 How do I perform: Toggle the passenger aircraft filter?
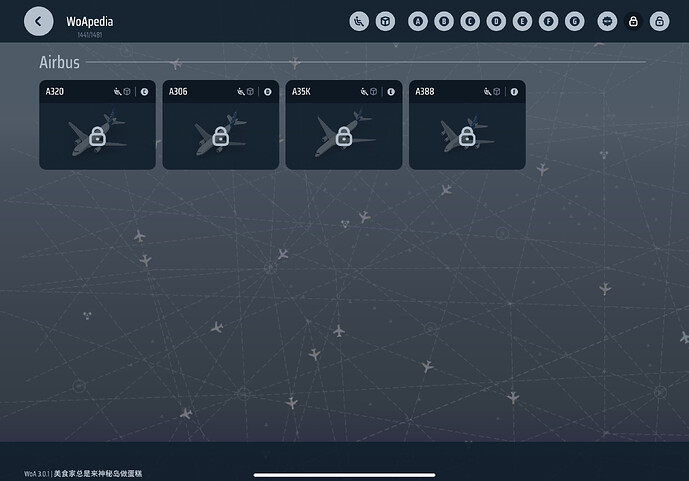[x=359, y=21]
